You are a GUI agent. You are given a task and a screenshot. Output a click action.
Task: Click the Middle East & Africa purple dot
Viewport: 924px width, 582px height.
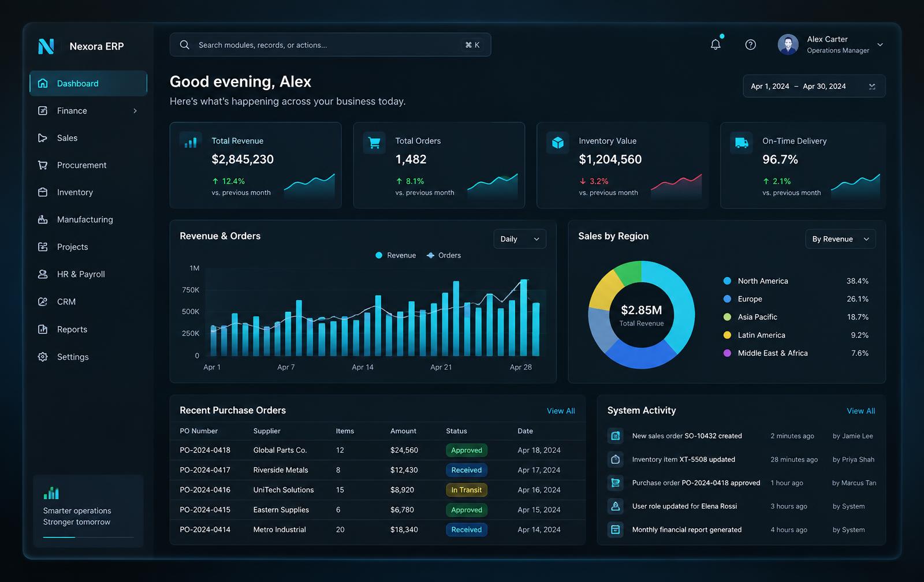(727, 353)
